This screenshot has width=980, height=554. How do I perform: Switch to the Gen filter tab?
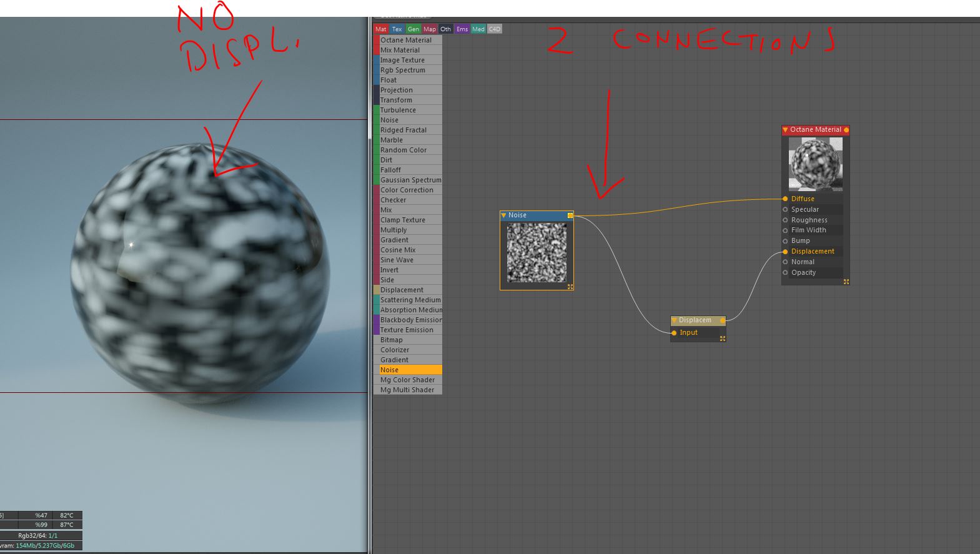point(413,29)
